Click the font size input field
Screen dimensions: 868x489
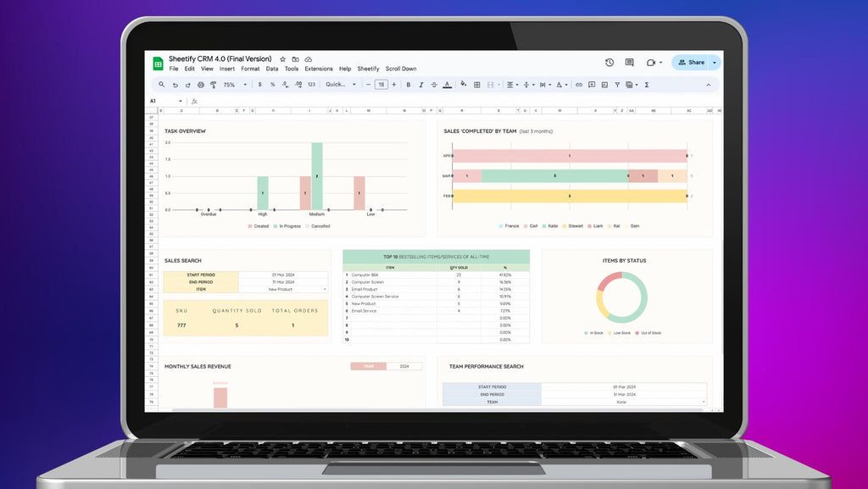point(381,85)
